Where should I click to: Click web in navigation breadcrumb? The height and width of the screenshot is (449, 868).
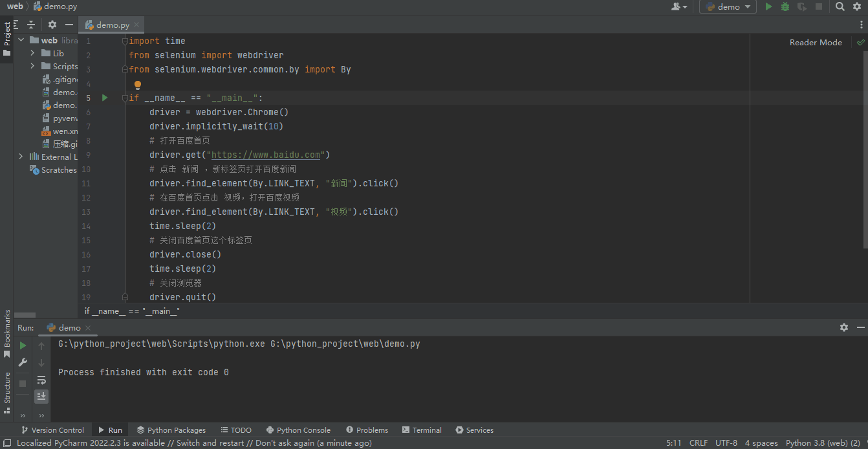tap(15, 6)
